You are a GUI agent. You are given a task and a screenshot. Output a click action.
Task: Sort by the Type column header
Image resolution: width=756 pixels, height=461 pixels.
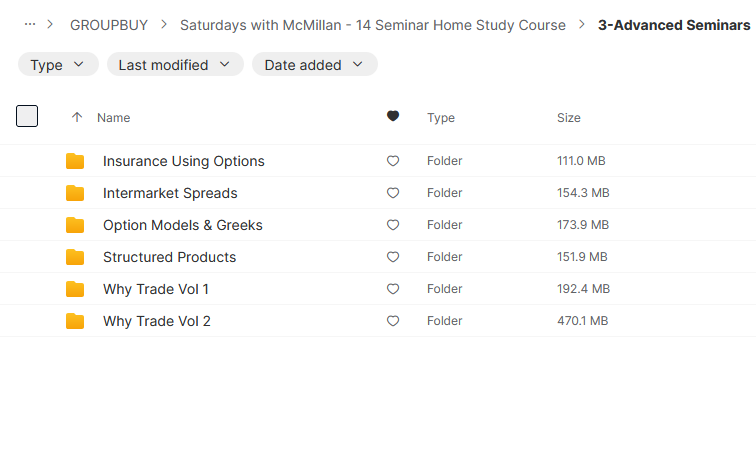441,118
